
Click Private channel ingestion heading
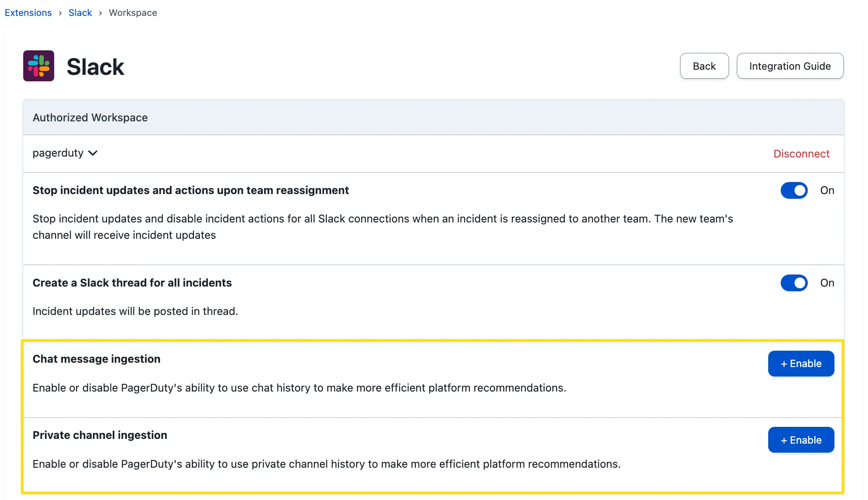pos(100,435)
